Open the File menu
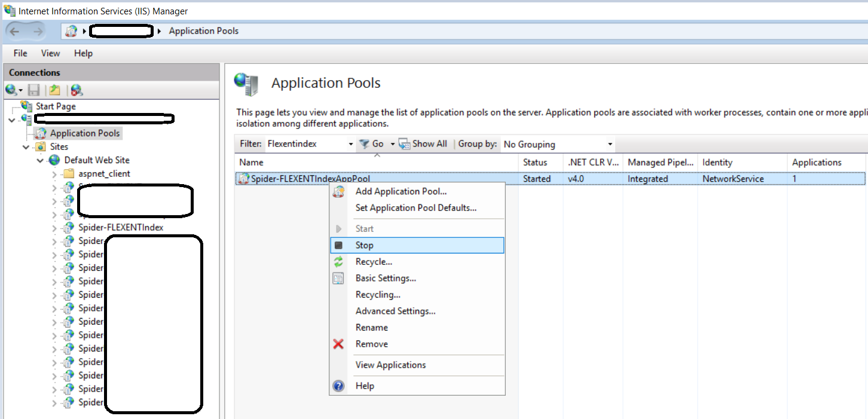Image resolution: width=868 pixels, height=419 pixels. pyautogui.click(x=20, y=53)
